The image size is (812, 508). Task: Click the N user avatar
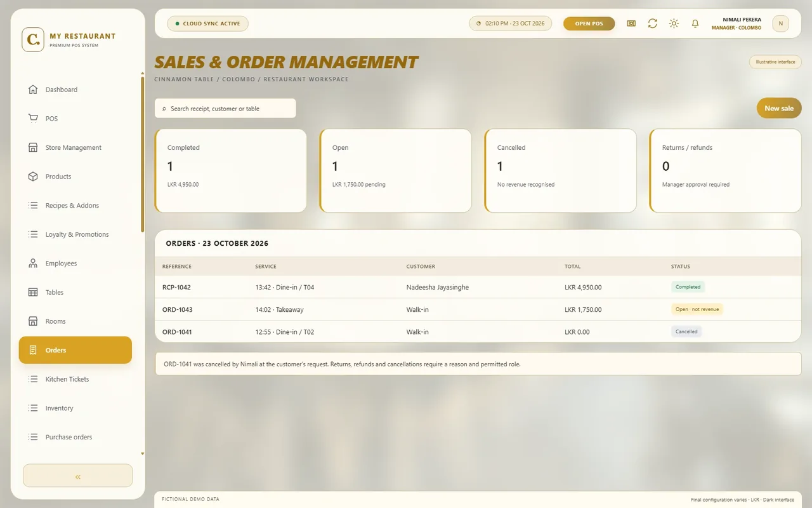point(780,23)
